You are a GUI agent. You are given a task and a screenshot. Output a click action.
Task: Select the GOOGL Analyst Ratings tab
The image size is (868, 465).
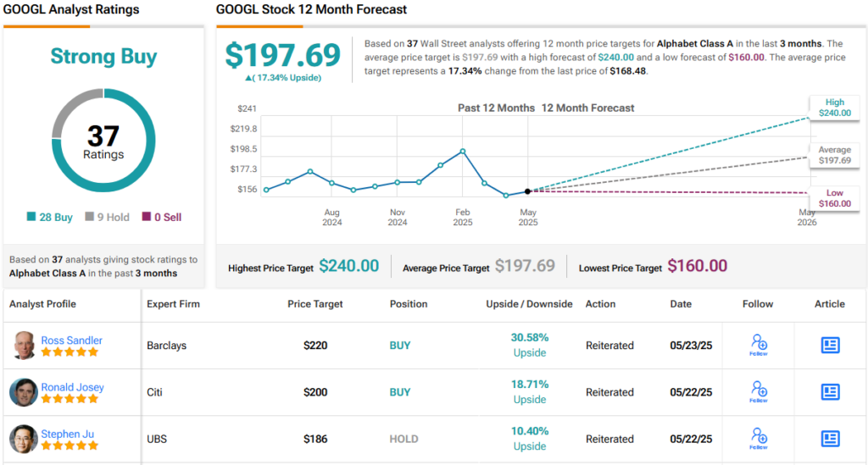71,9
